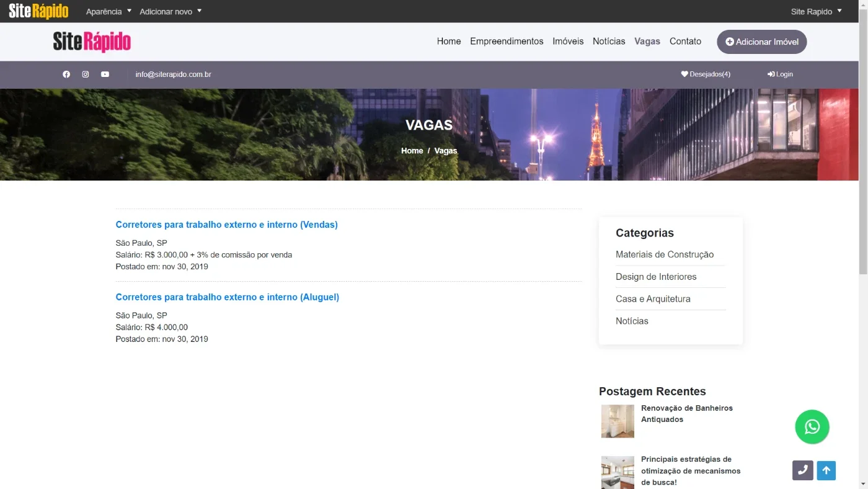Screen dimensions: 868x489
Task: Open the Facebook icon link
Action: coord(66,74)
